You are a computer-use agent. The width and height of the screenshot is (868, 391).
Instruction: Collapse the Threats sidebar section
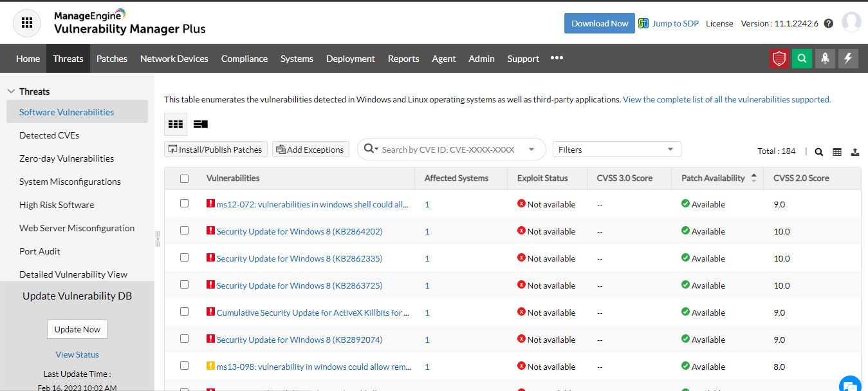[x=10, y=92]
